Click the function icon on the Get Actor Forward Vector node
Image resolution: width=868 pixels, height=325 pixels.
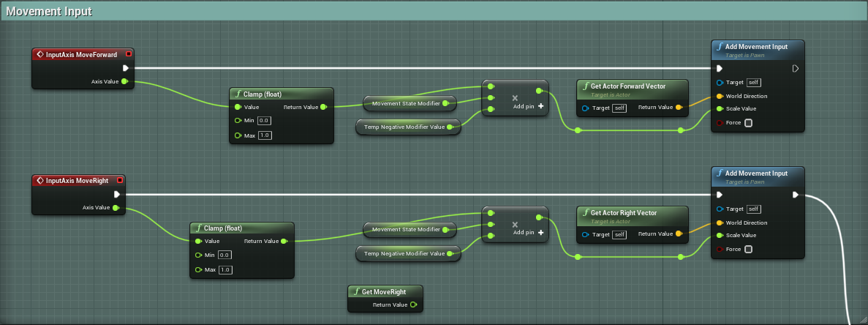[586, 86]
